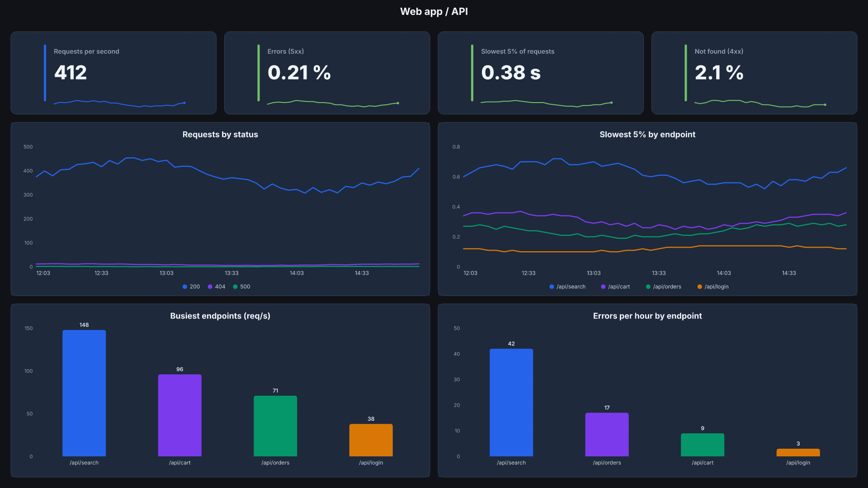Toggle /api/search series in latency legend
Screen dimensions: 868x488
567,286
